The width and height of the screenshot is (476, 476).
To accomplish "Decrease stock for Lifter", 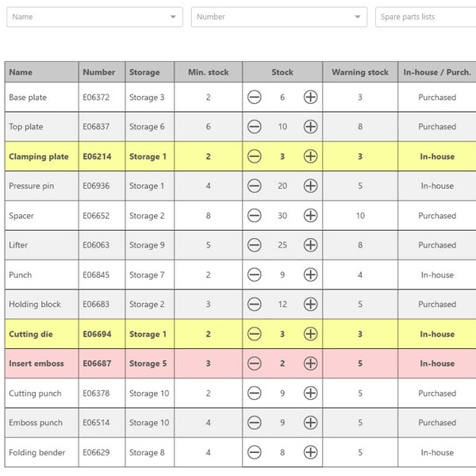I will coord(254,245).
